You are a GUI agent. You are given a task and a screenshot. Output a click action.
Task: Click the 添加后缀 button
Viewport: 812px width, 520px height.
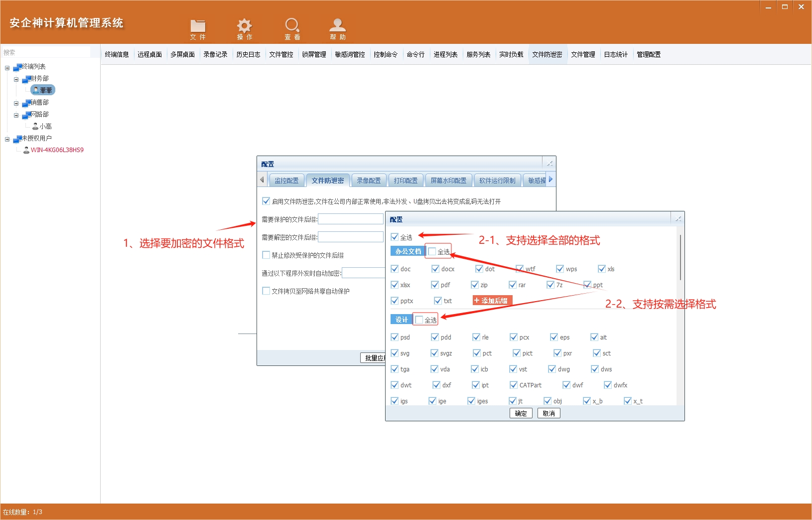click(492, 301)
